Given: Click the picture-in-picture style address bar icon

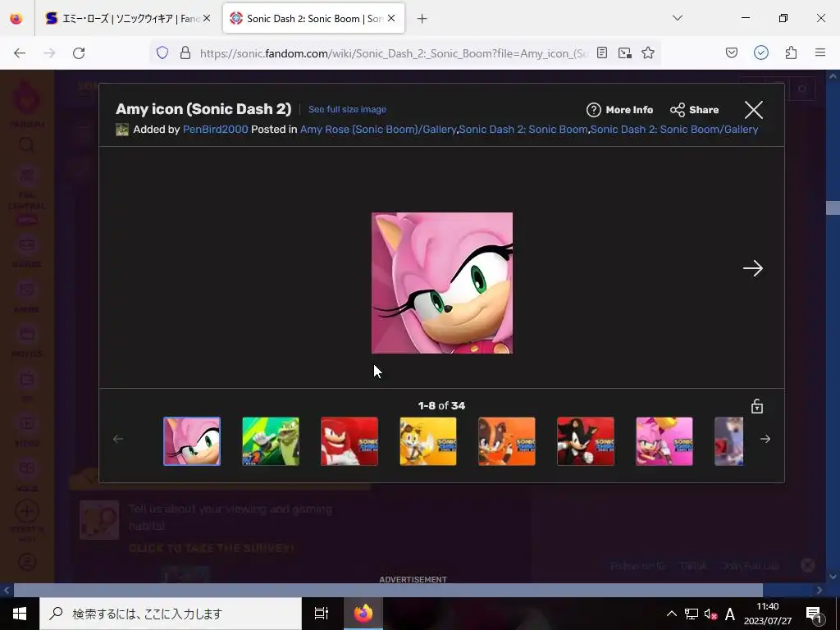Looking at the screenshot, I should tap(624, 52).
